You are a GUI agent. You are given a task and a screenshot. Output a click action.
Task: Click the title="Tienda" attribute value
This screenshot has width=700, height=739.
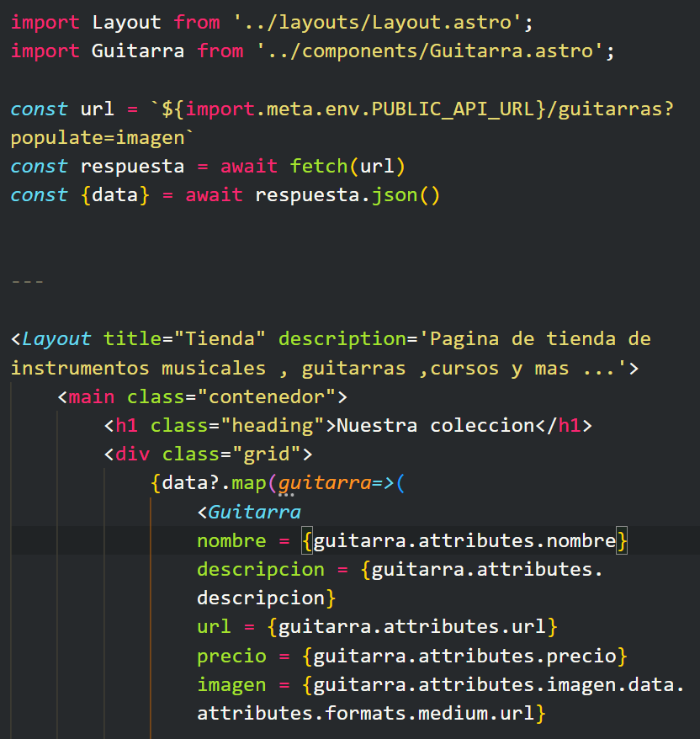[220, 339]
